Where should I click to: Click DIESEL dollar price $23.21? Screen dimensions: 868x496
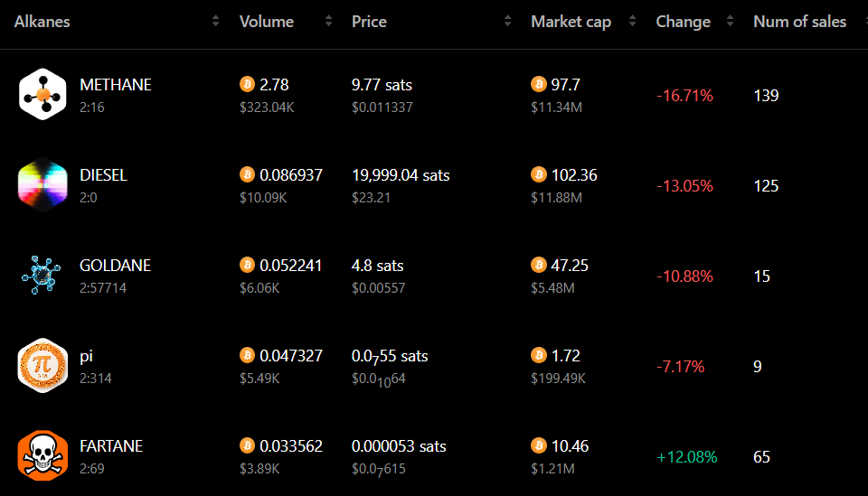[371, 197]
